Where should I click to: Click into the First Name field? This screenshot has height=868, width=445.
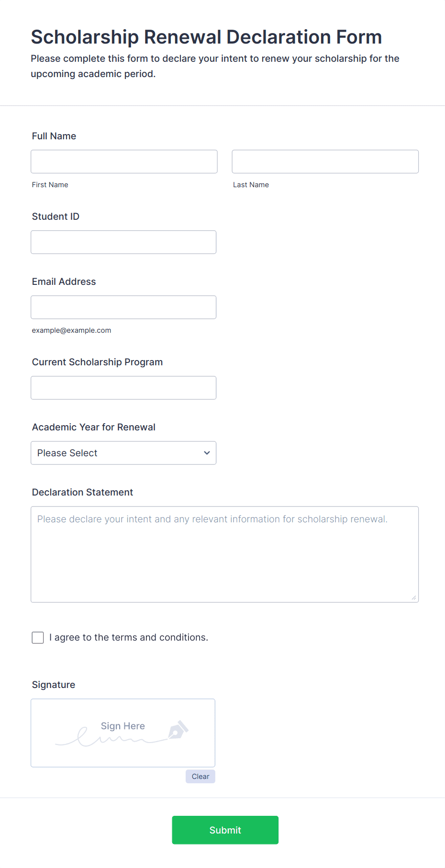coord(124,162)
